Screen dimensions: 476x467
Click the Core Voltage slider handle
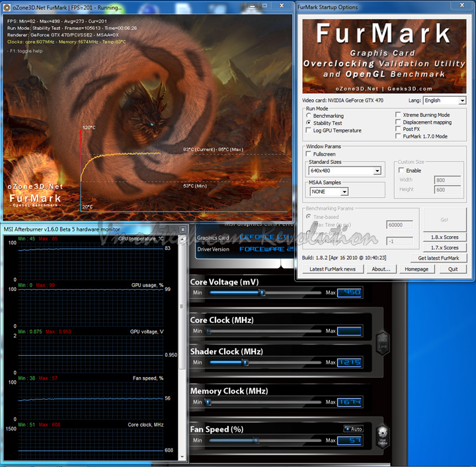(262, 293)
